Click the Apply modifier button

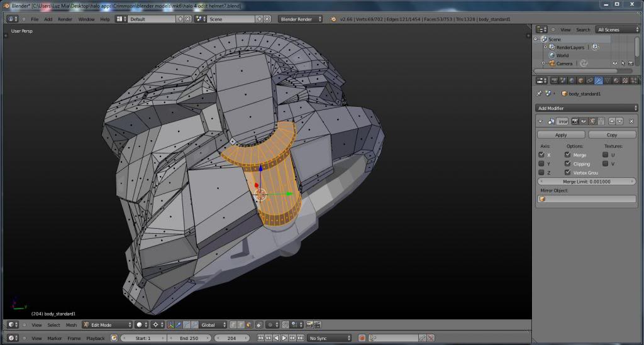point(561,134)
